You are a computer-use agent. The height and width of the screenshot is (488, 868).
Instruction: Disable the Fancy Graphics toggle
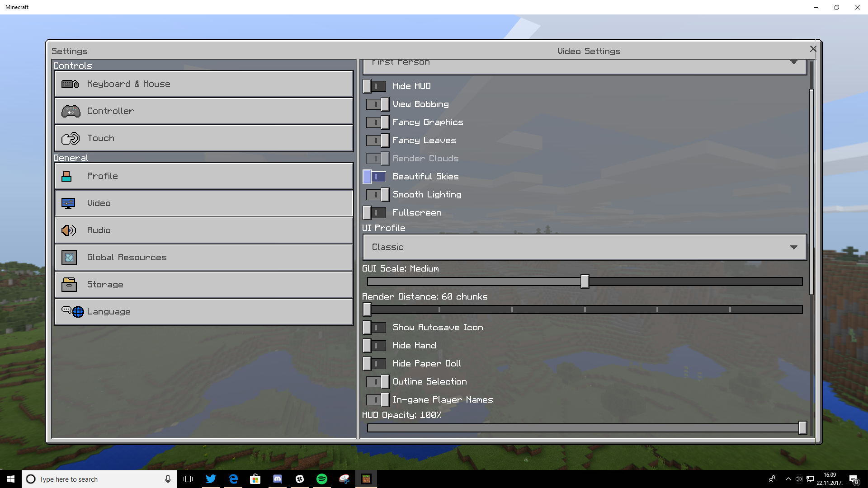pos(377,122)
